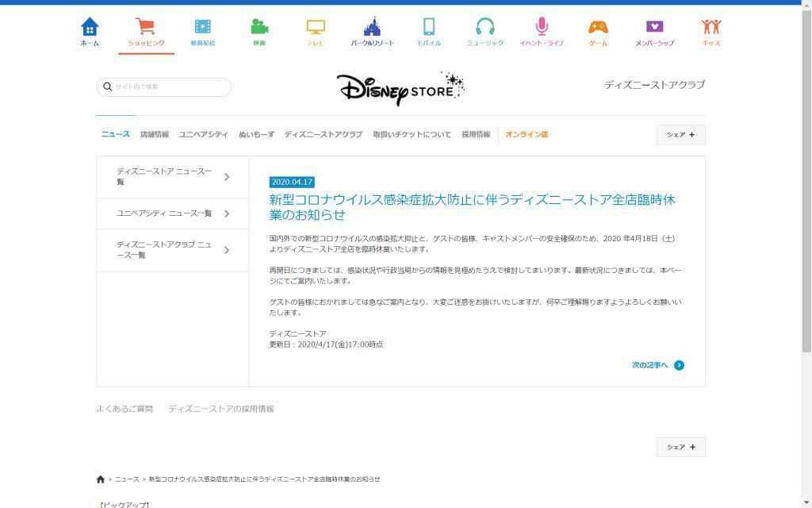Click the Disney Store logo
This screenshot has height=508, width=812.
pyautogui.click(x=400, y=89)
